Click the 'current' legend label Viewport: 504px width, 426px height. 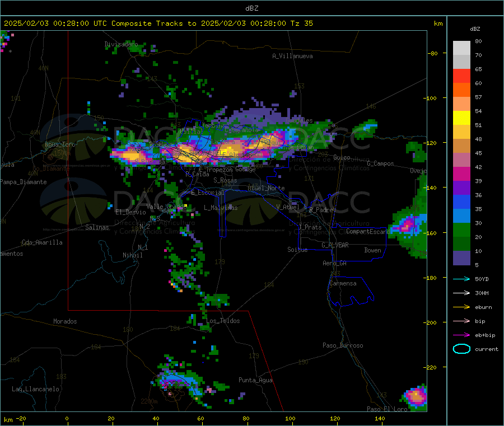point(487,349)
